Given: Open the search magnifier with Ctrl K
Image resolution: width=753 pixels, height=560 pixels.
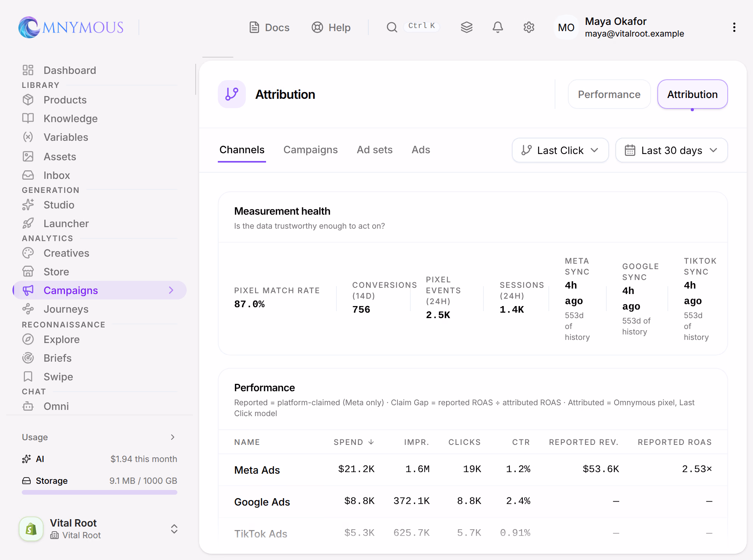Looking at the screenshot, I should coord(413,27).
